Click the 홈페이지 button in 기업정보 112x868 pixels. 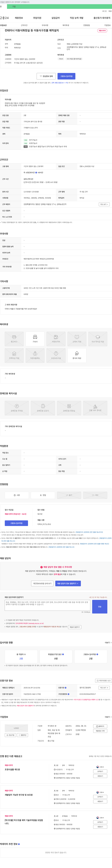coord(100,726)
